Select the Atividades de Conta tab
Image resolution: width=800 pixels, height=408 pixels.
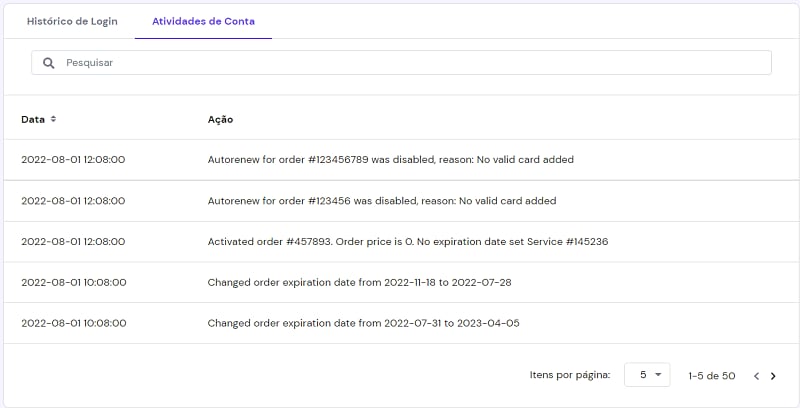[203, 21]
